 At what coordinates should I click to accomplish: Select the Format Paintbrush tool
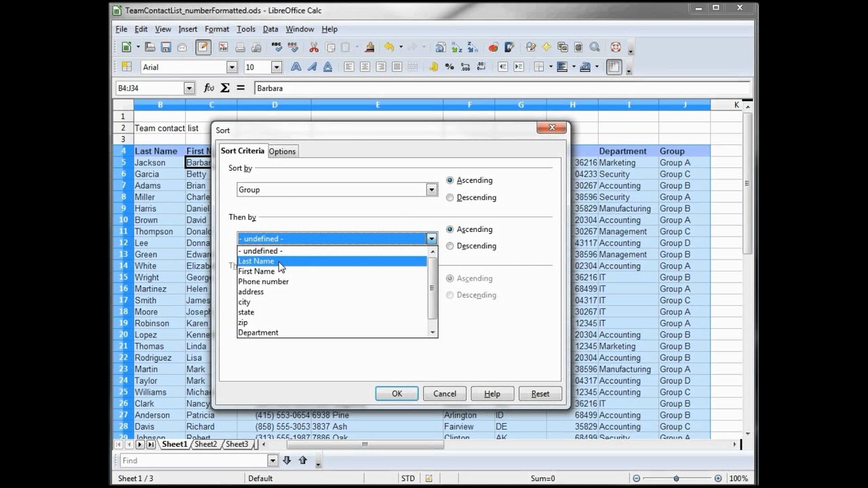pos(370,47)
